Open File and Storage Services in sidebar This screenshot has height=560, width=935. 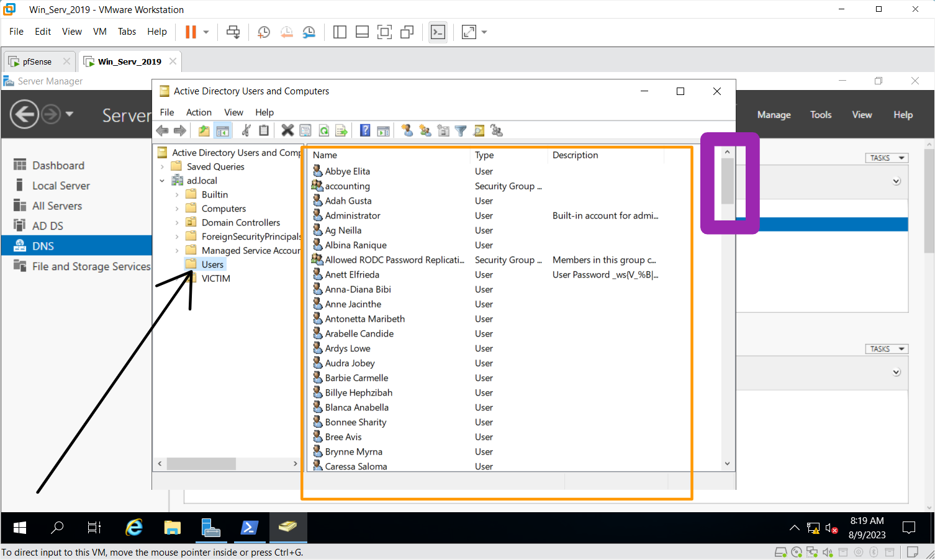click(91, 266)
